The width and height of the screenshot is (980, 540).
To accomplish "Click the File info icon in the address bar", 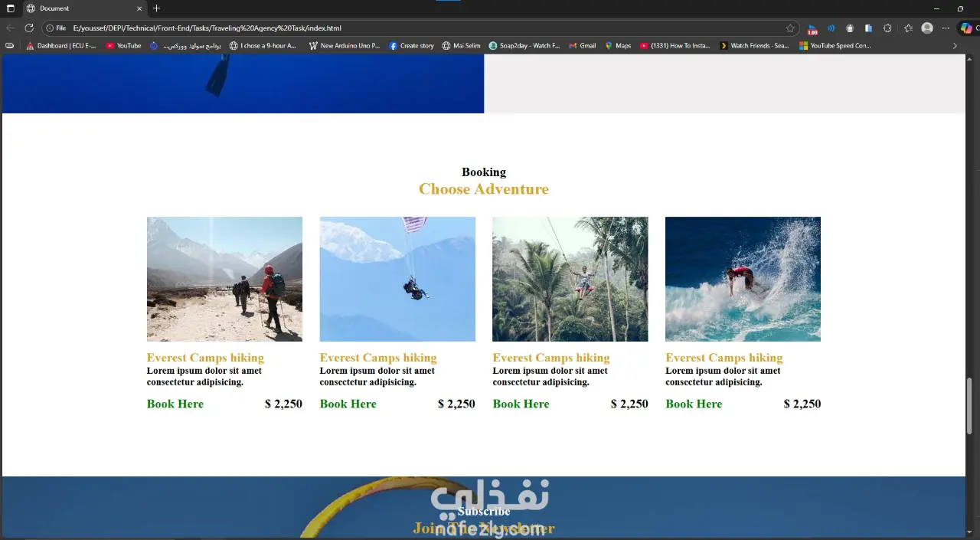I will 56,28.
